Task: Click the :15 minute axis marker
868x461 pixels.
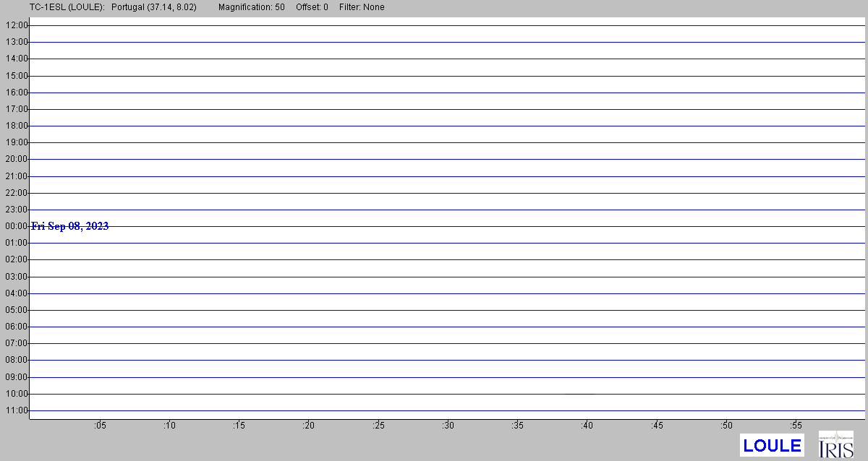Action: pyautogui.click(x=239, y=426)
